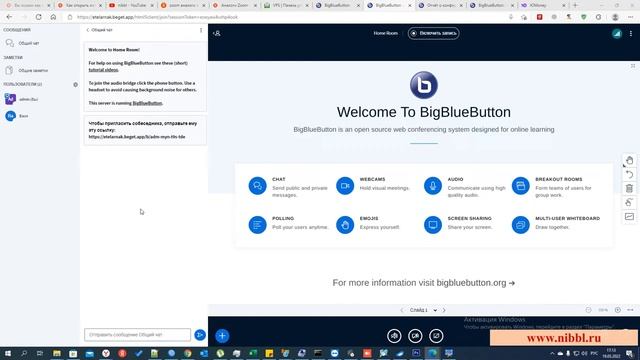640x360 pixels.
Task: Go to previous slide arrow
Action: click(x=402, y=310)
